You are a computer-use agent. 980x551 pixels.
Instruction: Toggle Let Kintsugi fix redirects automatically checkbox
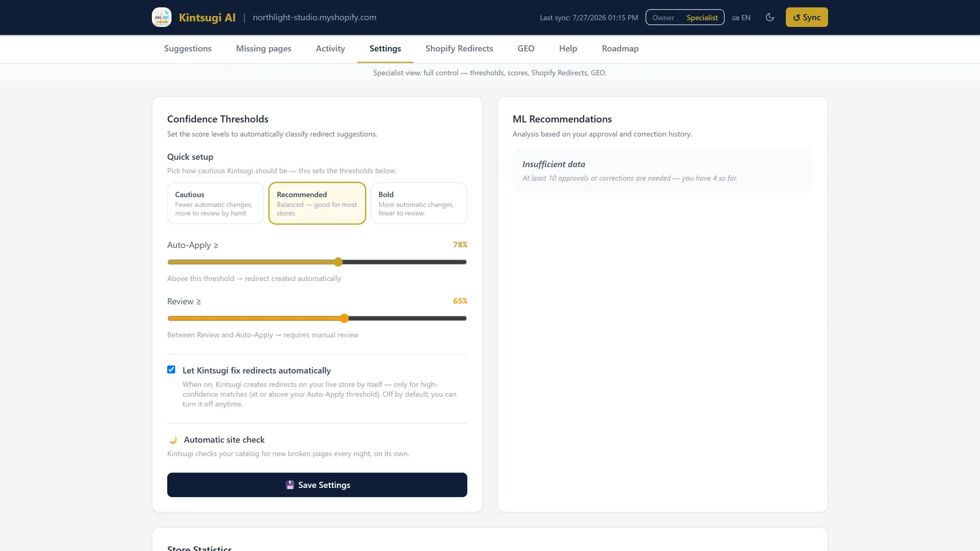171,370
